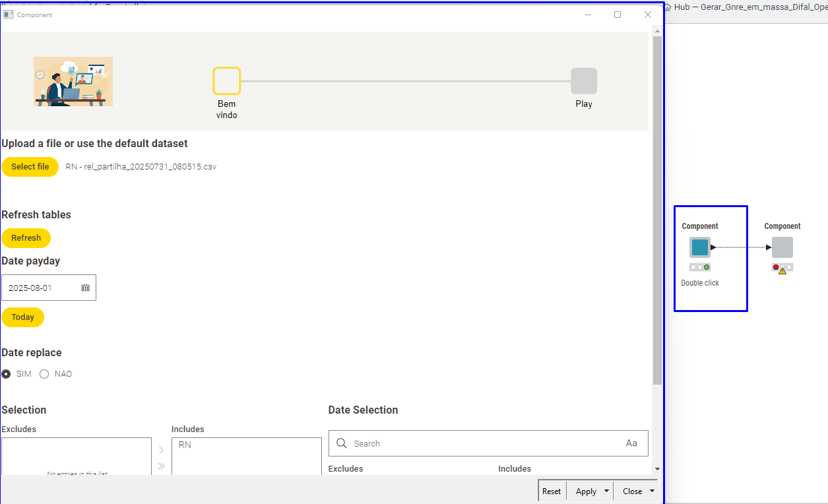
Task: Click the selected file name text
Action: click(141, 167)
